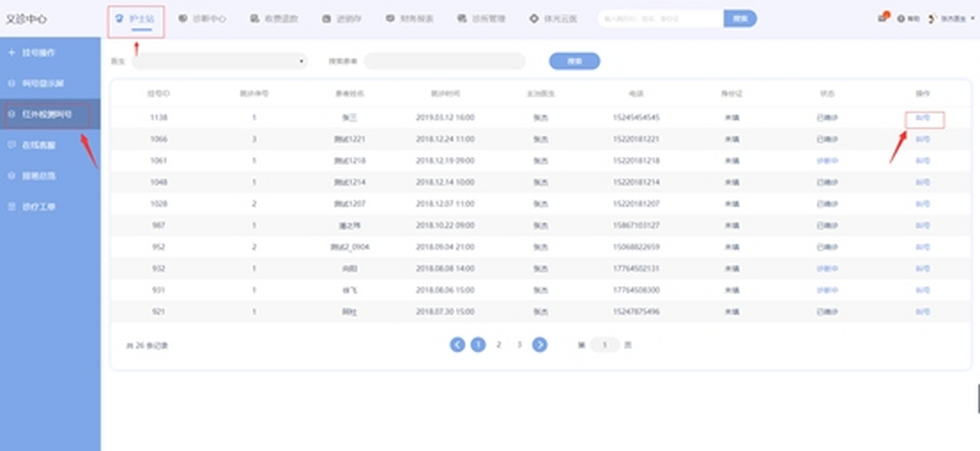Go to page 3 in pagination
Screen dimensions: 980x451
coord(519,345)
